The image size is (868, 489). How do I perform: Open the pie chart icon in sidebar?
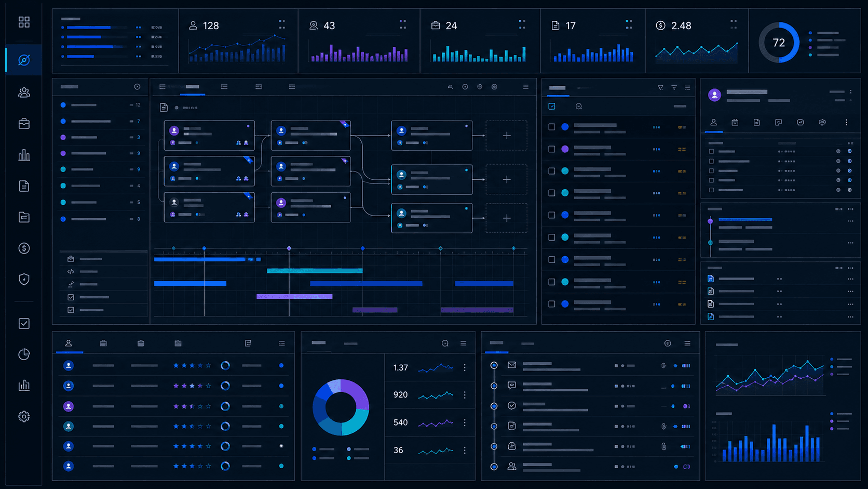point(24,354)
